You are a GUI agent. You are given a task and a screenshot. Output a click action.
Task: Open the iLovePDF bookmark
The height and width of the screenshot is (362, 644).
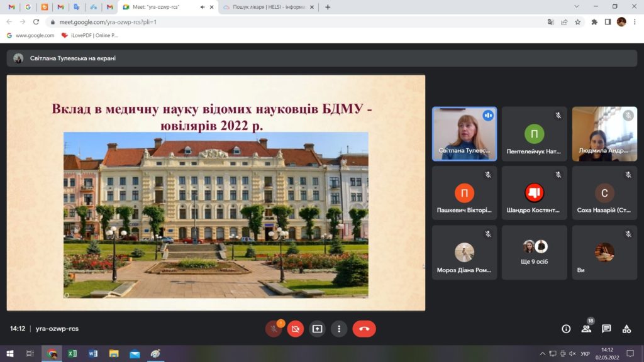89,35
